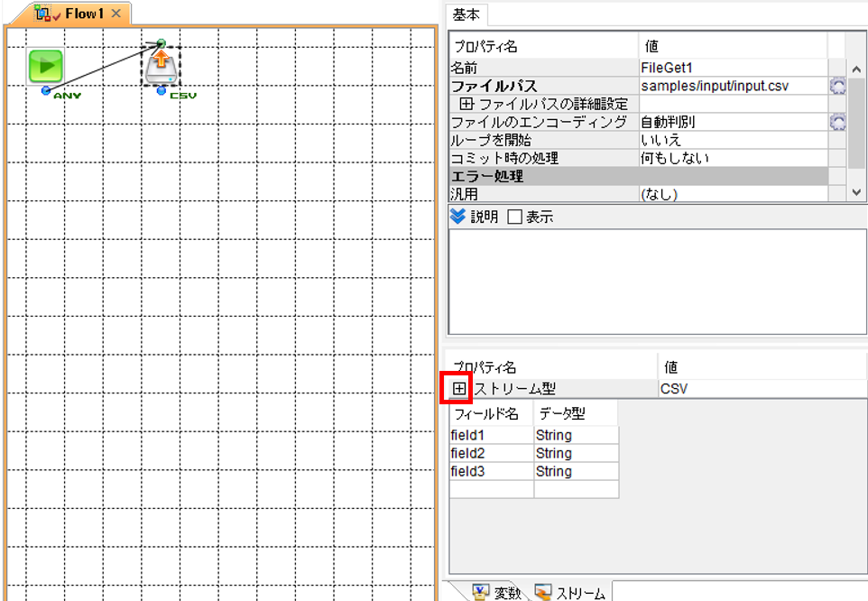Click the property list scroll-down arrow

pos(856,192)
